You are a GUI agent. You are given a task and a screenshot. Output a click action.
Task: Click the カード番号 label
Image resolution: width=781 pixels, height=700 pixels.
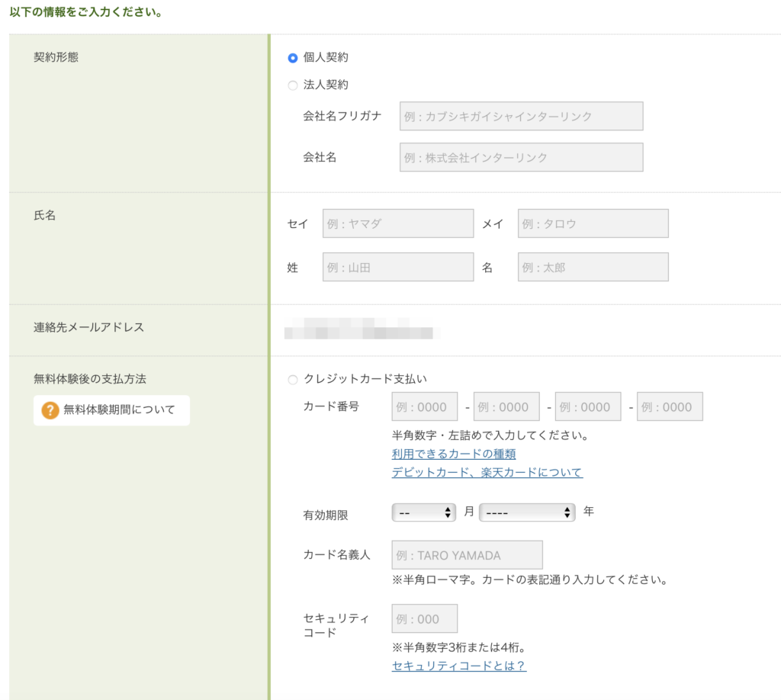(x=331, y=406)
